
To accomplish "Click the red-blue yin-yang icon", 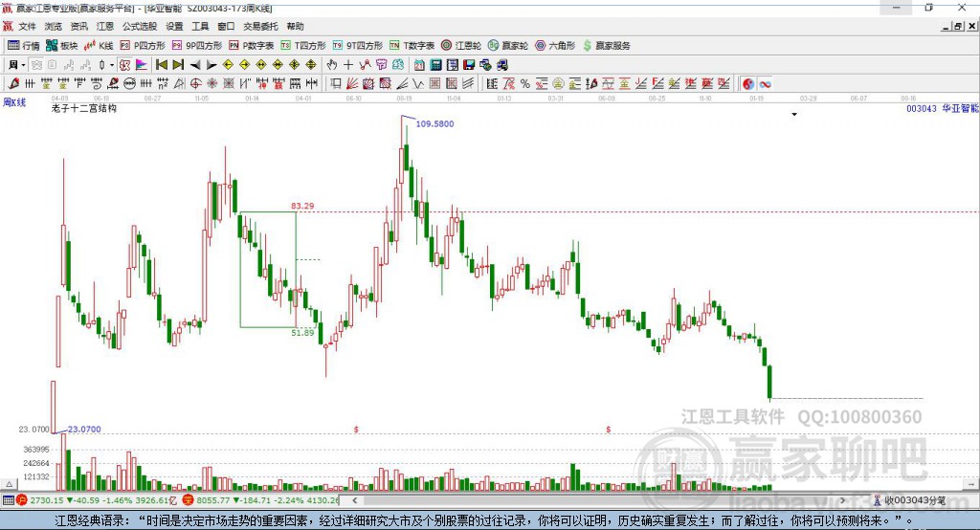I will point(748,84).
